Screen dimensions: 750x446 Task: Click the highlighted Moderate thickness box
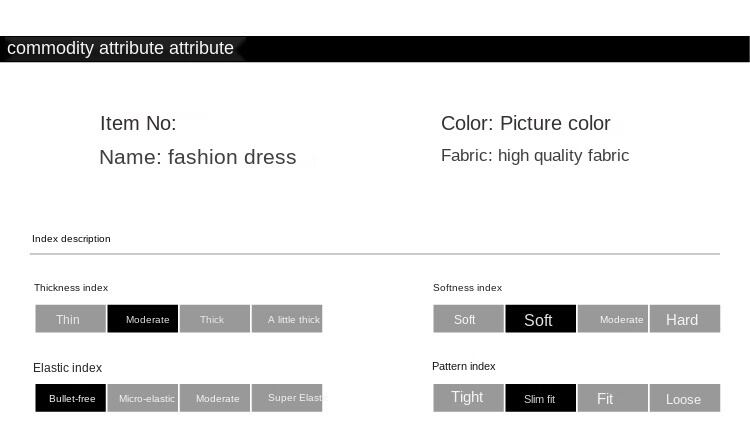[143, 319]
